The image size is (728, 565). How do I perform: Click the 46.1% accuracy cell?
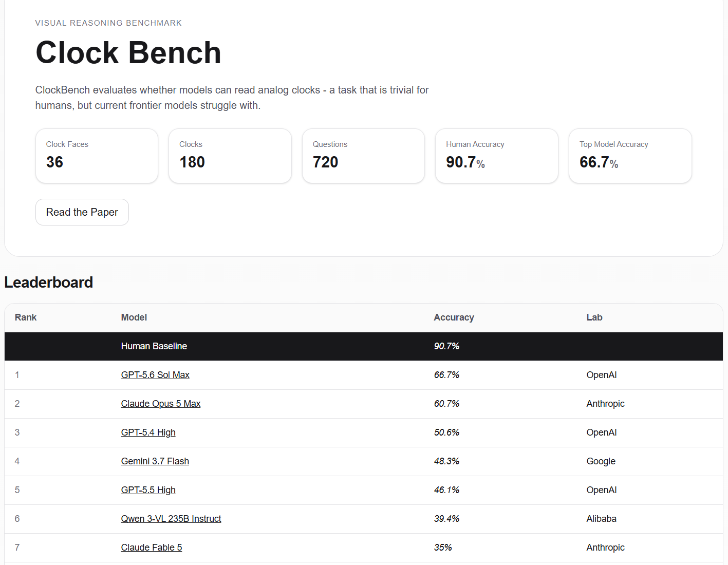point(447,490)
